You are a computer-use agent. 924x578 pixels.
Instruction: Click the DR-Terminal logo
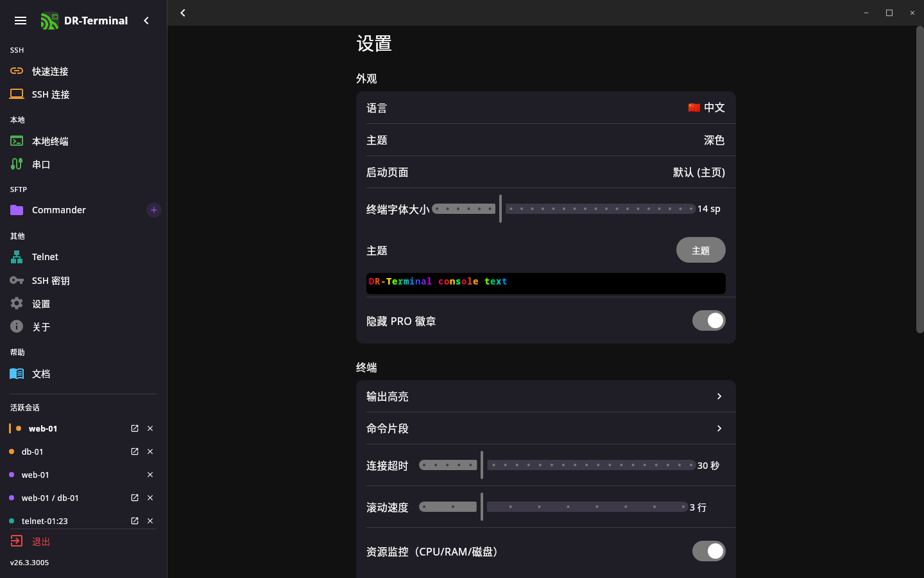[49, 21]
